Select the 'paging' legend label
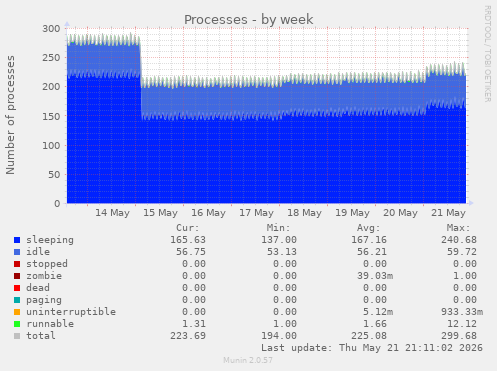 pos(44,300)
